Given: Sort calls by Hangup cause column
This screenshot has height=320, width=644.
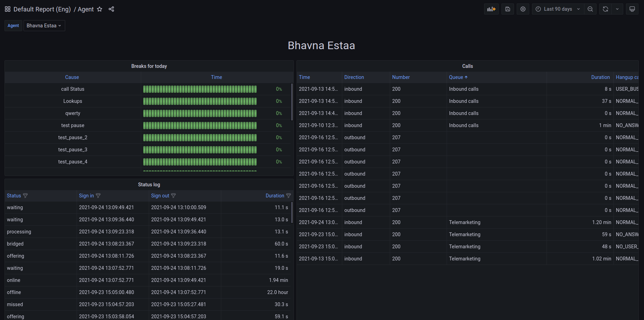Looking at the screenshot, I should point(627,77).
